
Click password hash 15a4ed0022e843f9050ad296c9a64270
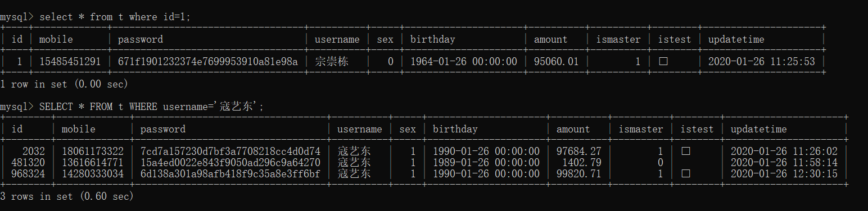pos(230,163)
